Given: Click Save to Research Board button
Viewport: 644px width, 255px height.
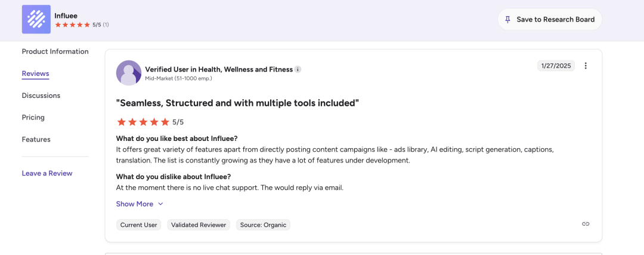Looking at the screenshot, I should (549, 19).
